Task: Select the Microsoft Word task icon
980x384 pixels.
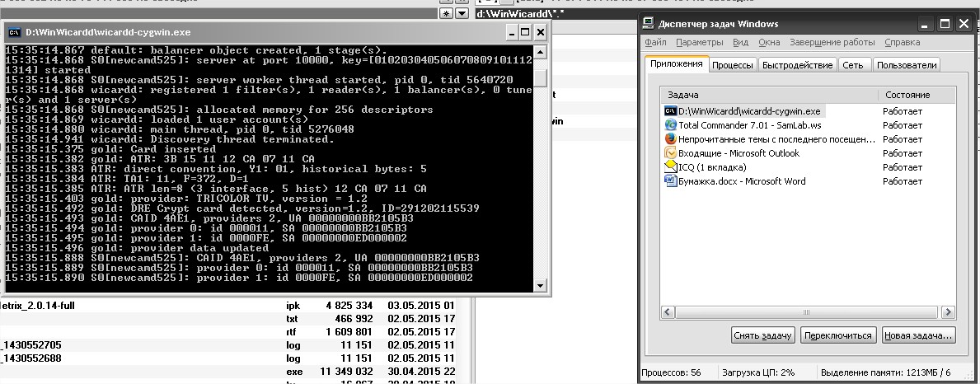Action: click(x=670, y=181)
